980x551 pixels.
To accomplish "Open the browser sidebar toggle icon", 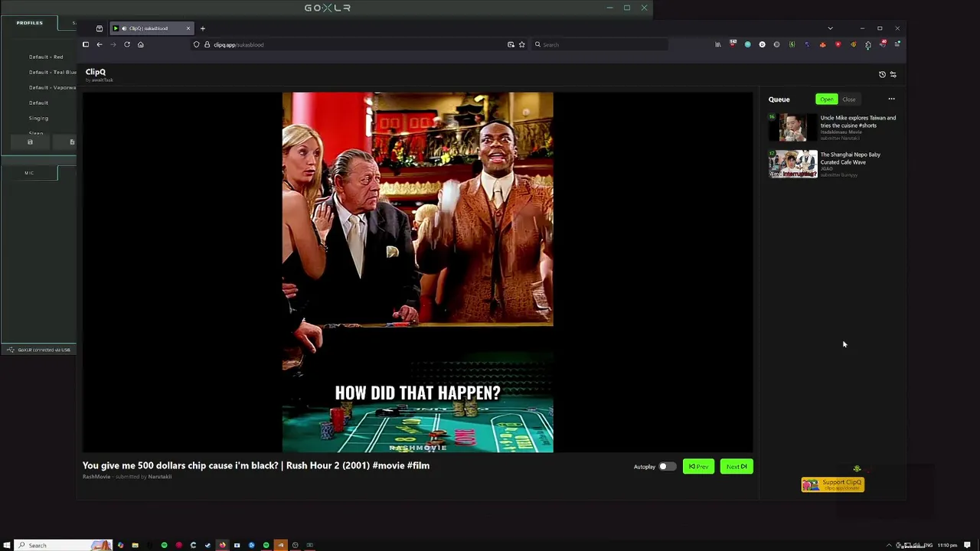I will click(86, 44).
